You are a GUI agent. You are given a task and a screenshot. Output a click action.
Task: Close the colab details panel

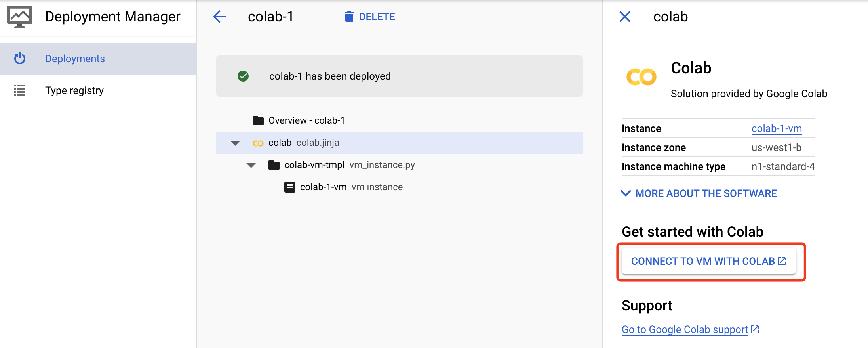click(624, 17)
